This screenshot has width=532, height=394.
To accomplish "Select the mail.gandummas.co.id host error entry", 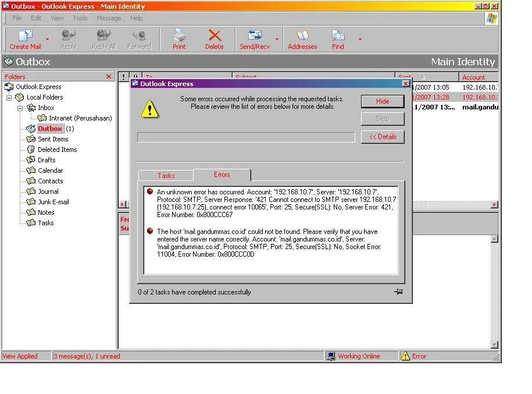I will 268,243.
